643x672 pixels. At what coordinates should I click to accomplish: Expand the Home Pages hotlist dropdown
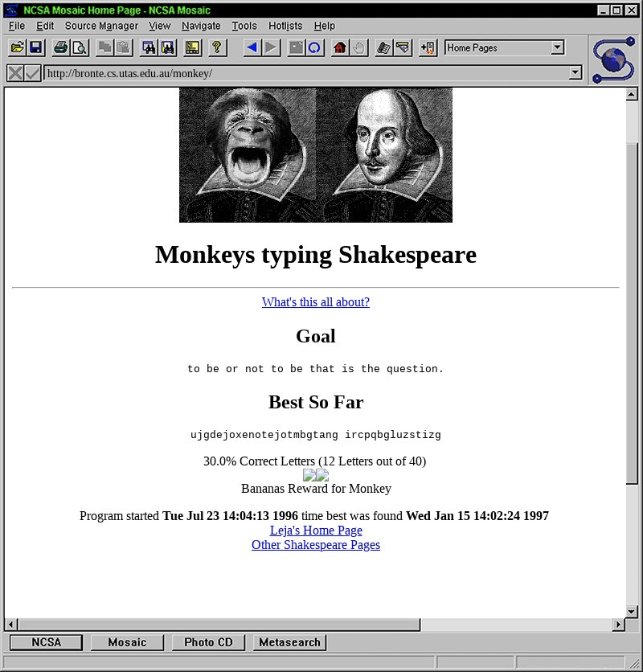click(558, 47)
